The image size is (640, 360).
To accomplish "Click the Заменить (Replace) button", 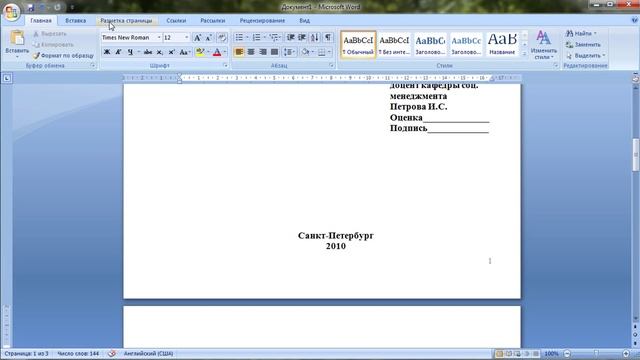I will (x=583, y=44).
